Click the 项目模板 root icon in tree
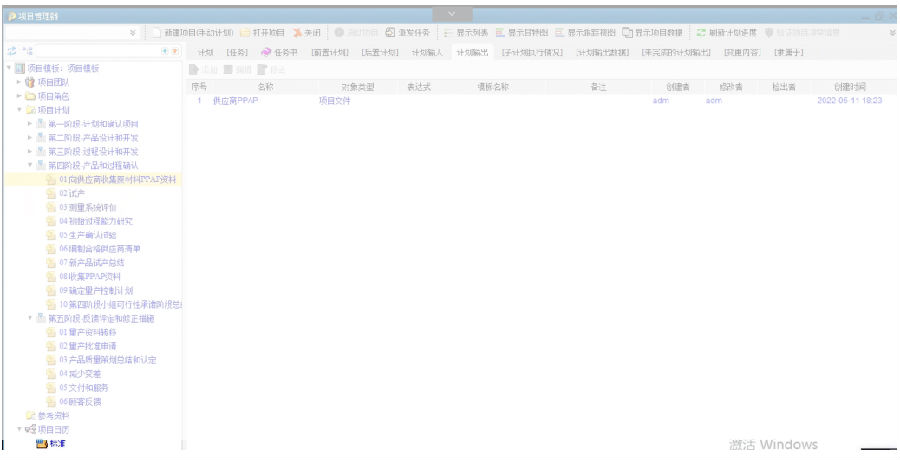 (x=20, y=68)
